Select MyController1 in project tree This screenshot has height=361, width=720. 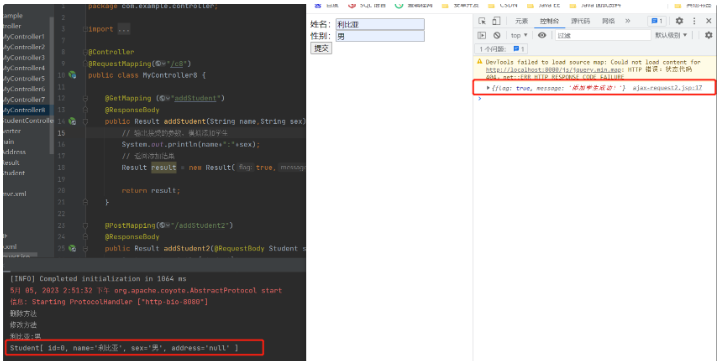pyautogui.click(x=24, y=36)
